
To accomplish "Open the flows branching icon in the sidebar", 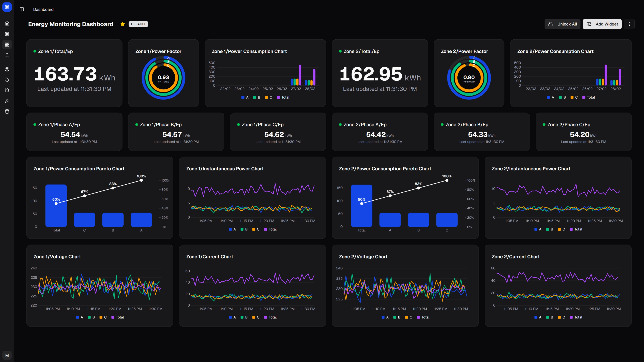I will tap(7, 55).
